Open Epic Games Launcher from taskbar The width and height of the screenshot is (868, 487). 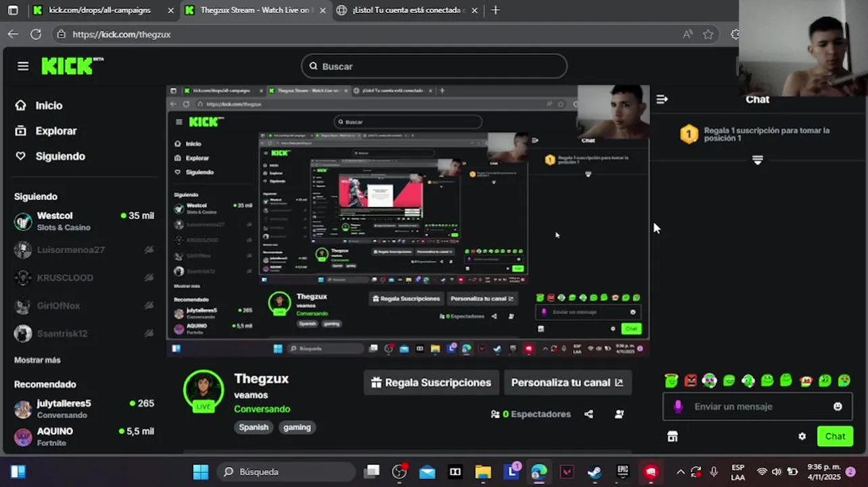coord(623,472)
